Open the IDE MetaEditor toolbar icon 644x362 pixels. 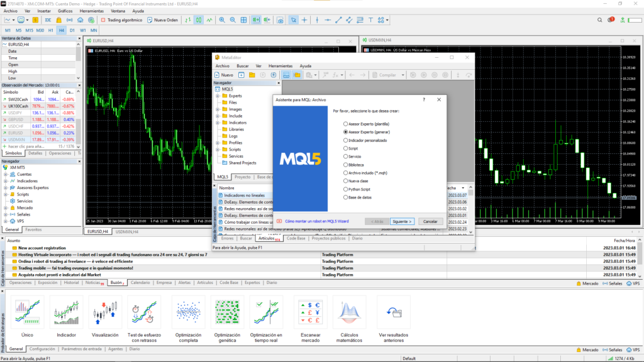pos(48,19)
